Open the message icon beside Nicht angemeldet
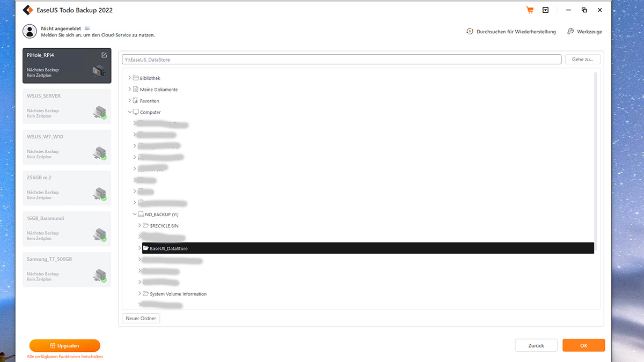644x362 pixels. point(87,28)
